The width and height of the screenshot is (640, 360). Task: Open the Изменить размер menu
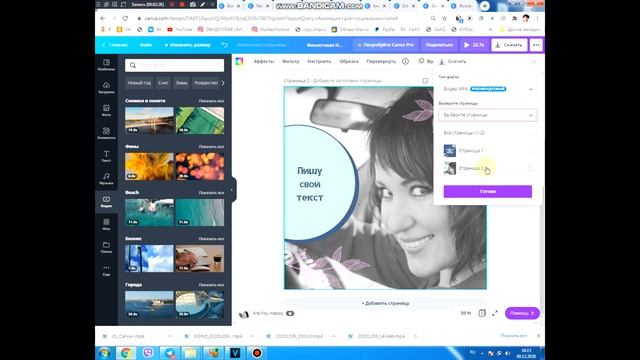[187, 45]
